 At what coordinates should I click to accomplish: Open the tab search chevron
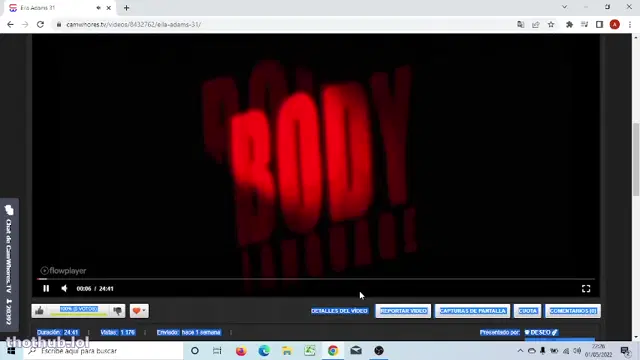coord(564,7)
